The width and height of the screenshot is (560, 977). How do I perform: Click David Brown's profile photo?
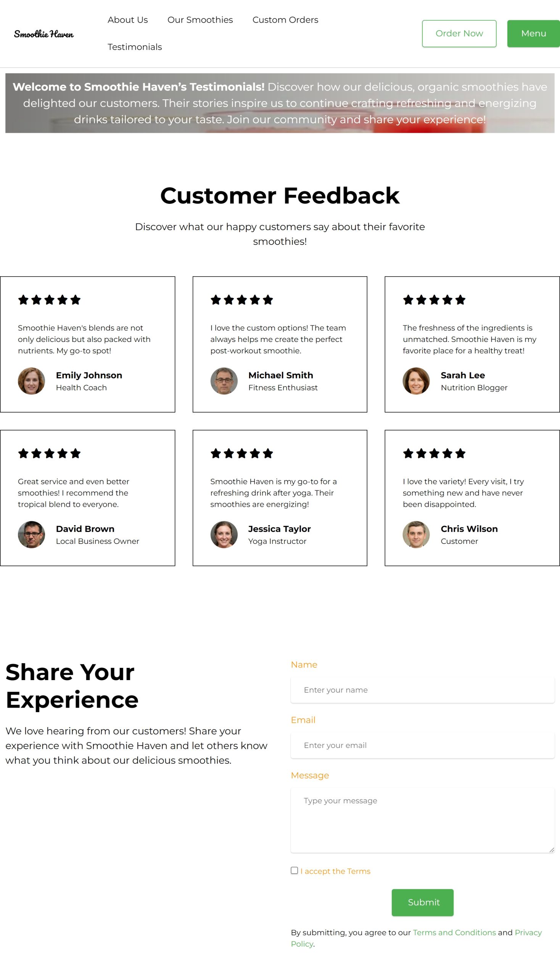(x=32, y=534)
